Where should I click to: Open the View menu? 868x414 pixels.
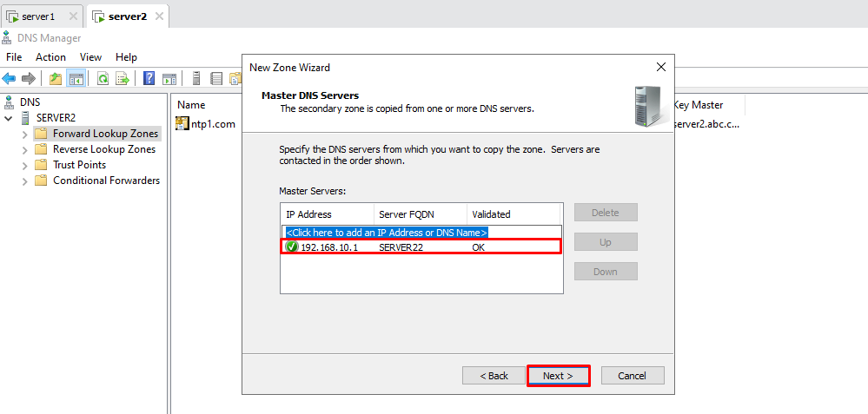pyautogui.click(x=90, y=57)
